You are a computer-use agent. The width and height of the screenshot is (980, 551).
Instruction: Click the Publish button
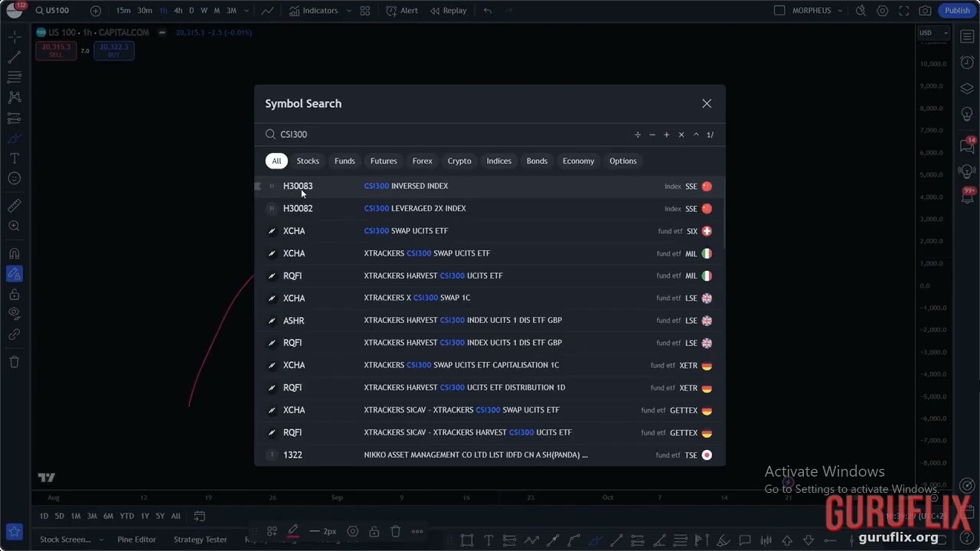click(957, 11)
